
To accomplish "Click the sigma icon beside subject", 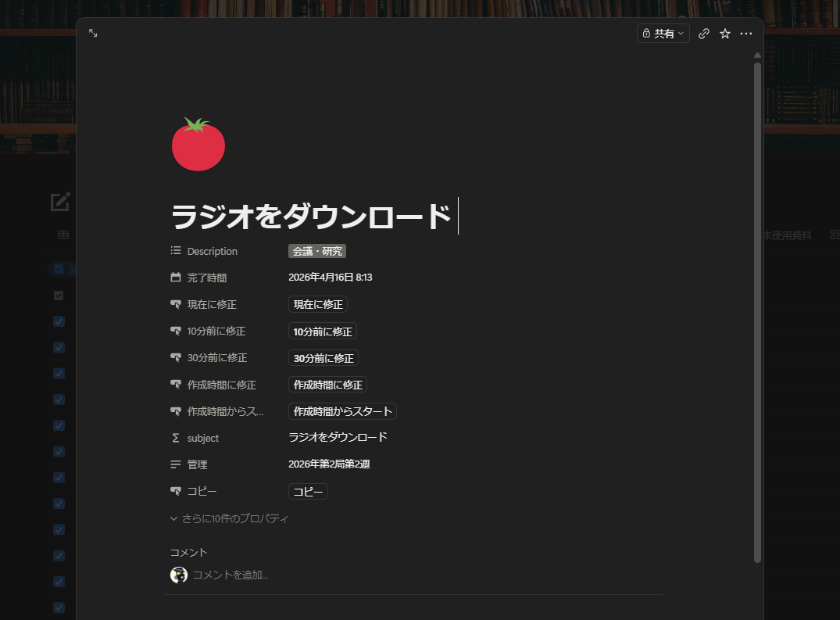I will click(x=176, y=438).
